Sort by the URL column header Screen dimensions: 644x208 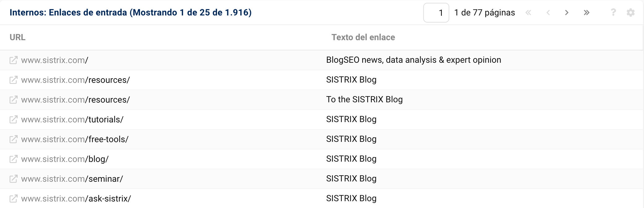[x=18, y=37]
